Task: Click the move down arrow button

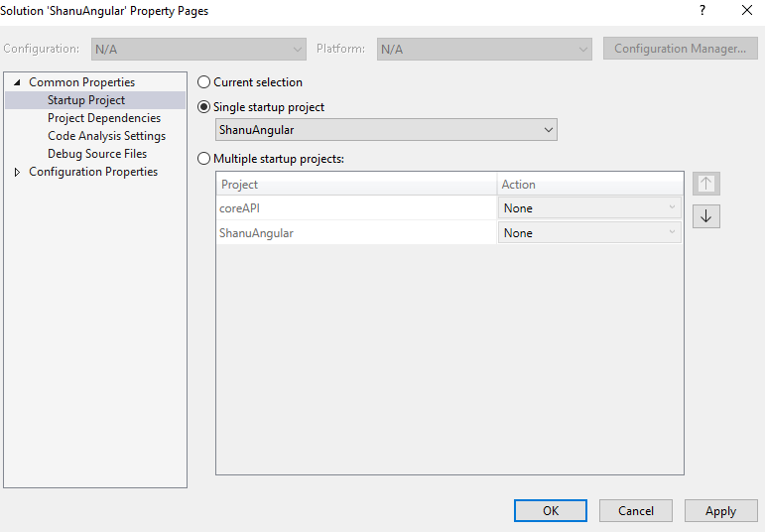Action: (x=706, y=216)
